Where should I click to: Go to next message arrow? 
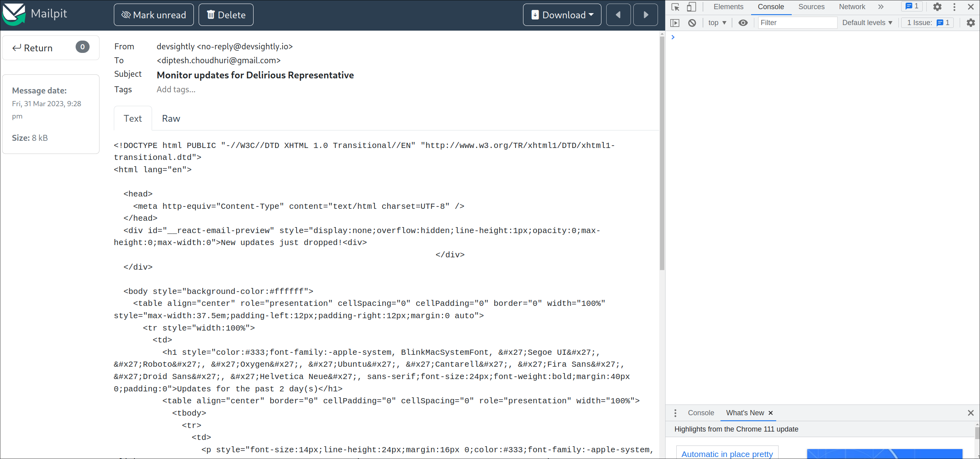click(x=645, y=15)
